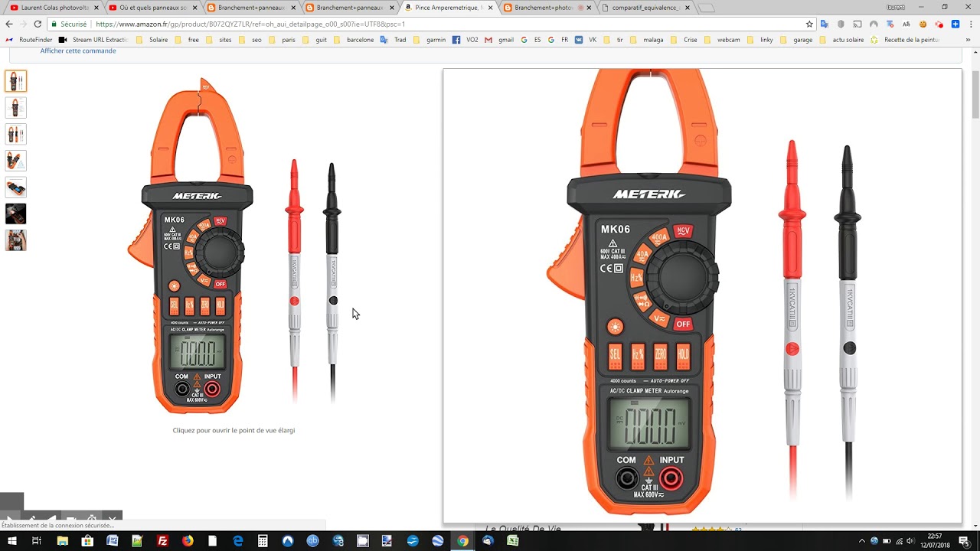Open Task View on the taskbar

pos(36,541)
